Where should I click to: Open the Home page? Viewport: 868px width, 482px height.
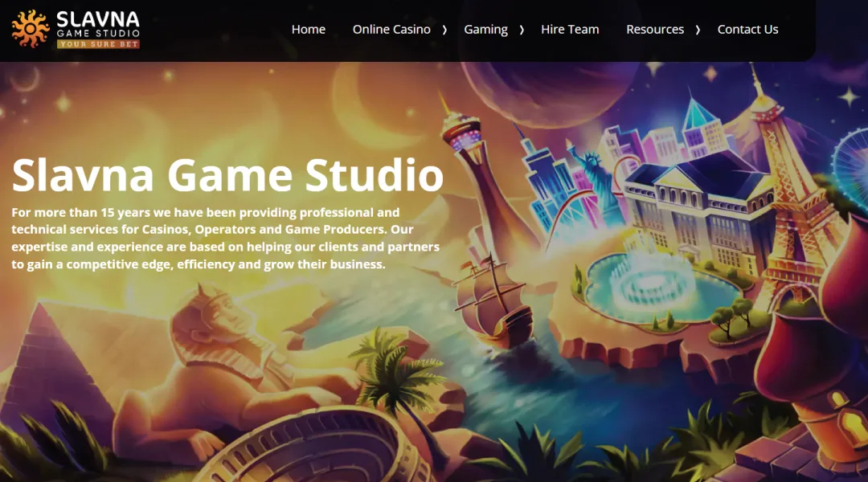[x=308, y=30]
